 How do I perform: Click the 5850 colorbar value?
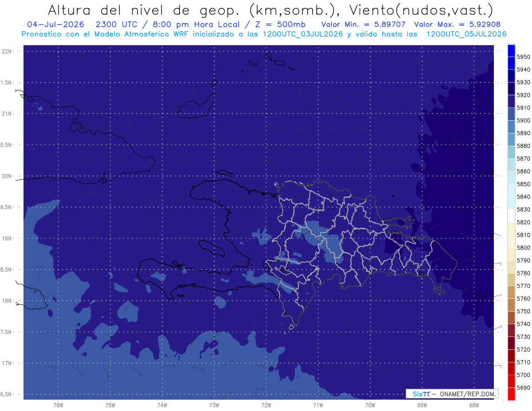pyautogui.click(x=524, y=184)
